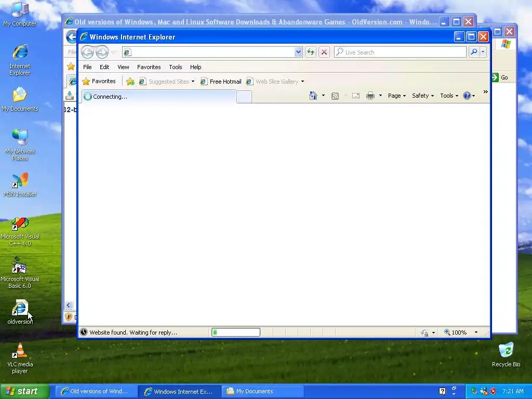Click the Windows start button
532x399 pixels.
(24, 391)
